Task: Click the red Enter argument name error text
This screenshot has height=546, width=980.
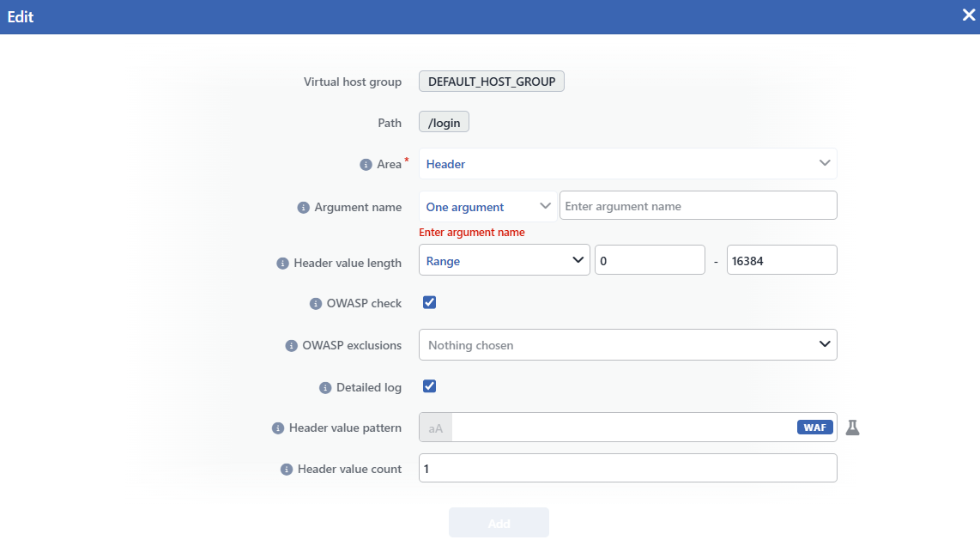Action: pos(472,233)
